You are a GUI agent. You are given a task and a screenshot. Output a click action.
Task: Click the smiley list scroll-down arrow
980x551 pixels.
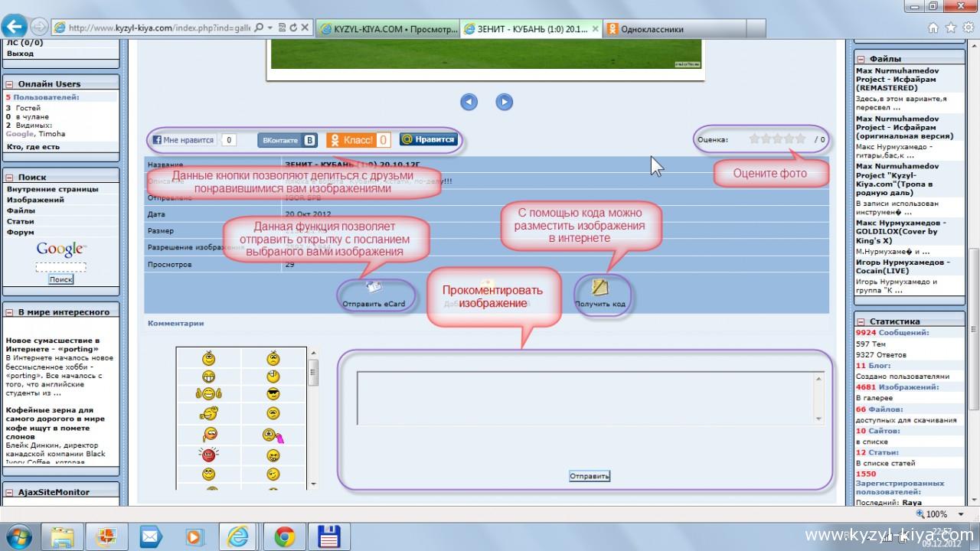coord(312,484)
